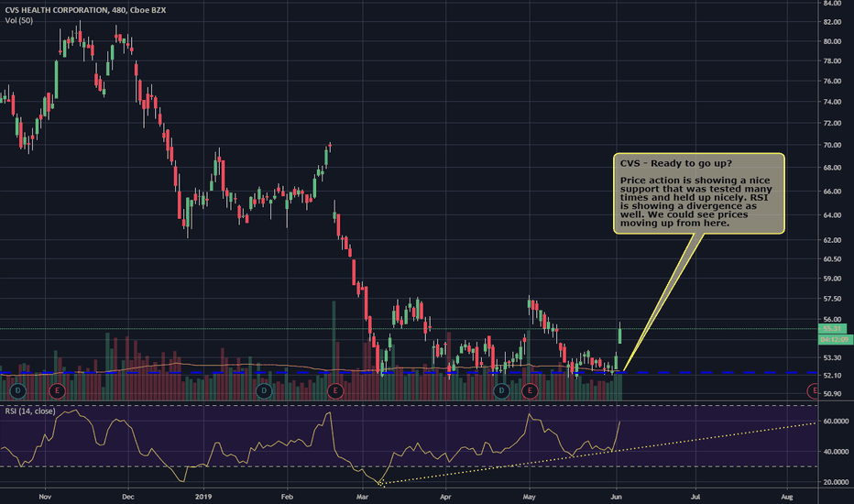
Task: Click the Feb label on time axis
Action: (287, 497)
